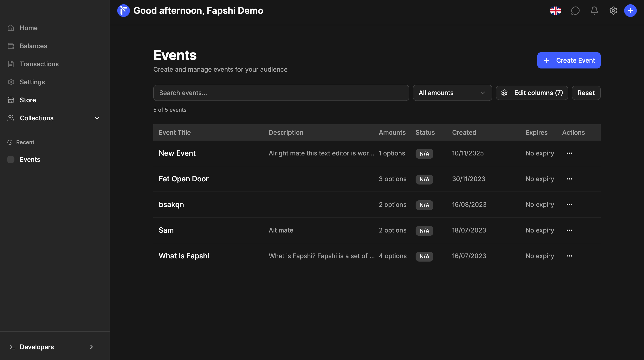The width and height of the screenshot is (644, 360).
Task: Click the Developers terminal icon
Action: pyautogui.click(x=12, y=347)
